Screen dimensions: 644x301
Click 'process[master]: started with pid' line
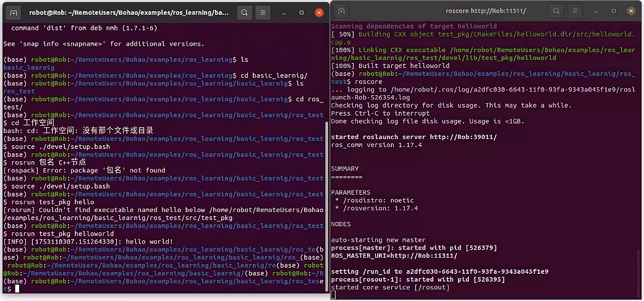point(414,248)
